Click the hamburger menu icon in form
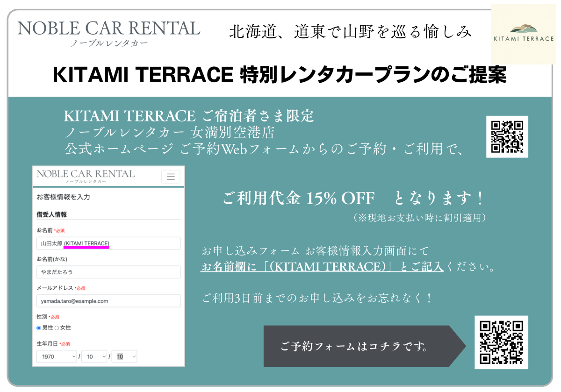 point(171,177)
